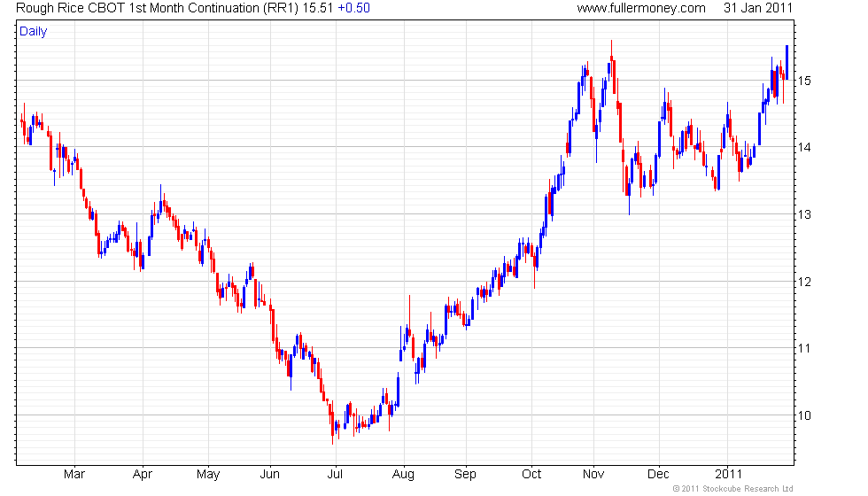
Task: Click the date '31 Jan 2011'
Action: click(758, 8)
